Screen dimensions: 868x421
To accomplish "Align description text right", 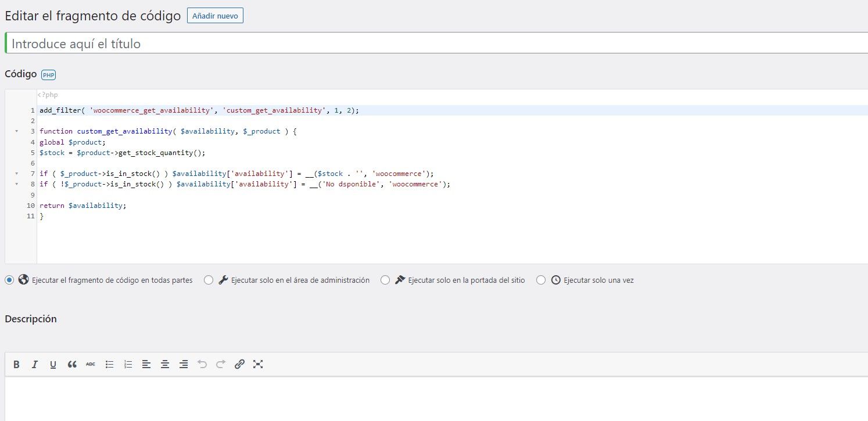I will point(184,364).
